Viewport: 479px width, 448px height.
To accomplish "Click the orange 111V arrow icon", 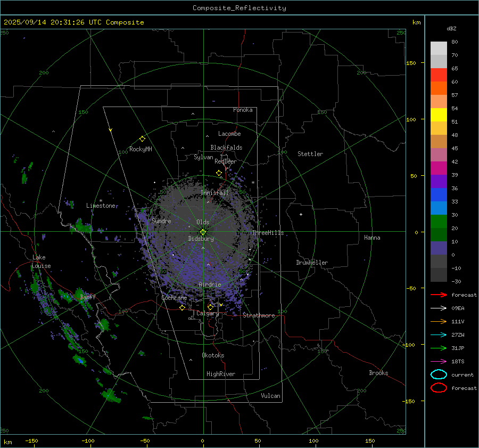I will pos(439,321).
